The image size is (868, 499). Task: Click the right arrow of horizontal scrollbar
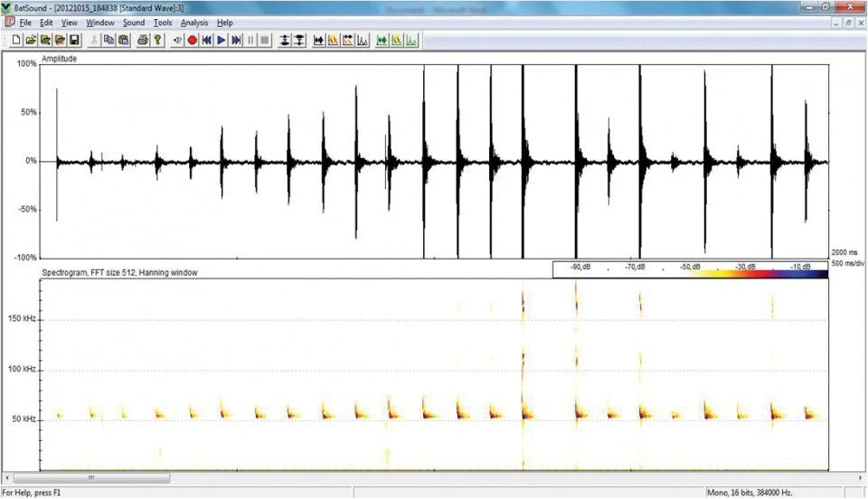tap(860, 477)
